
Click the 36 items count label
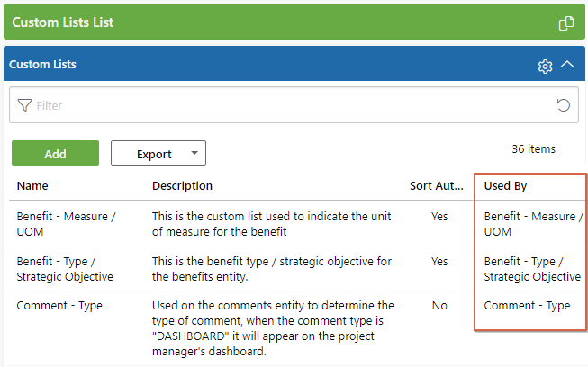click(533, 149)
